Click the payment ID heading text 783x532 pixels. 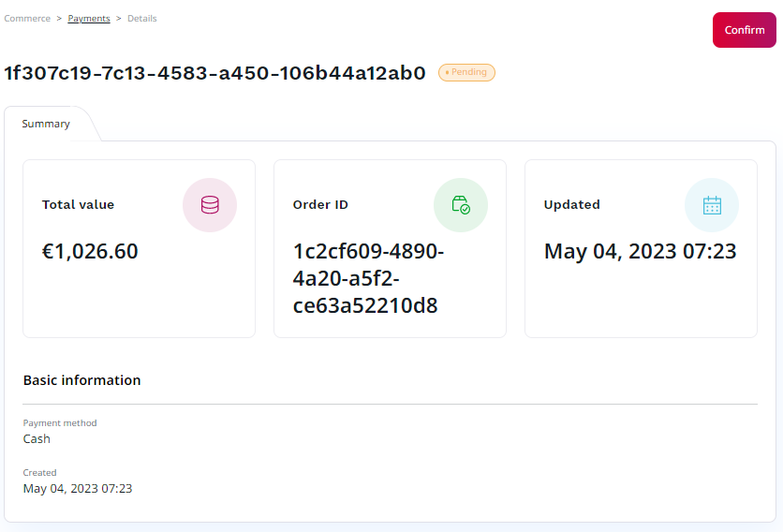tap(215, 73)
